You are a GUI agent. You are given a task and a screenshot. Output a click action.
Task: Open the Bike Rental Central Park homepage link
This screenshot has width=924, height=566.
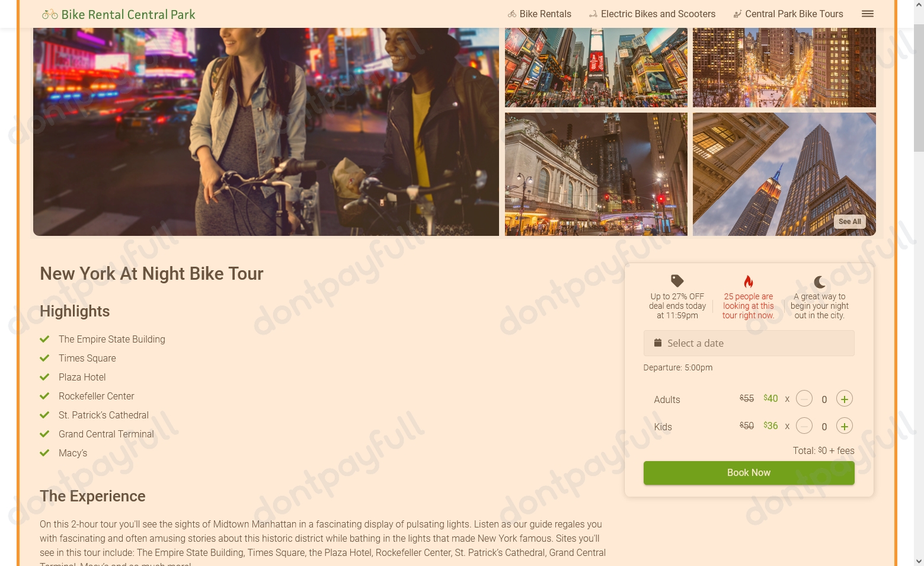click(x=119, y=14)
